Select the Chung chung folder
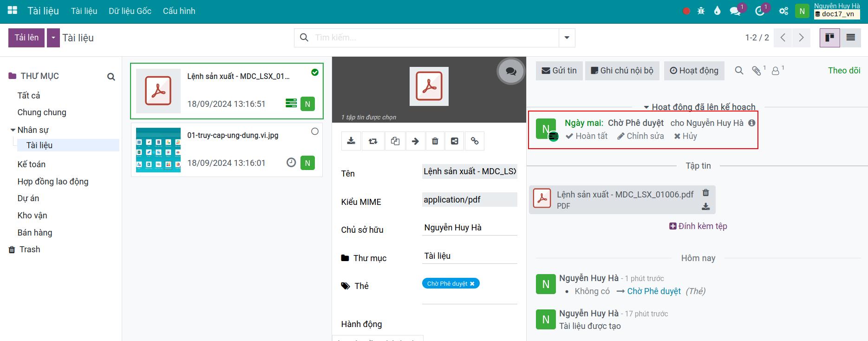 point(42,112)
